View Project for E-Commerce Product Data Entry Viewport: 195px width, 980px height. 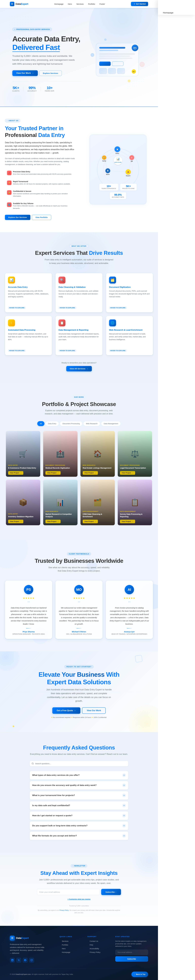(x=16, y=473)
